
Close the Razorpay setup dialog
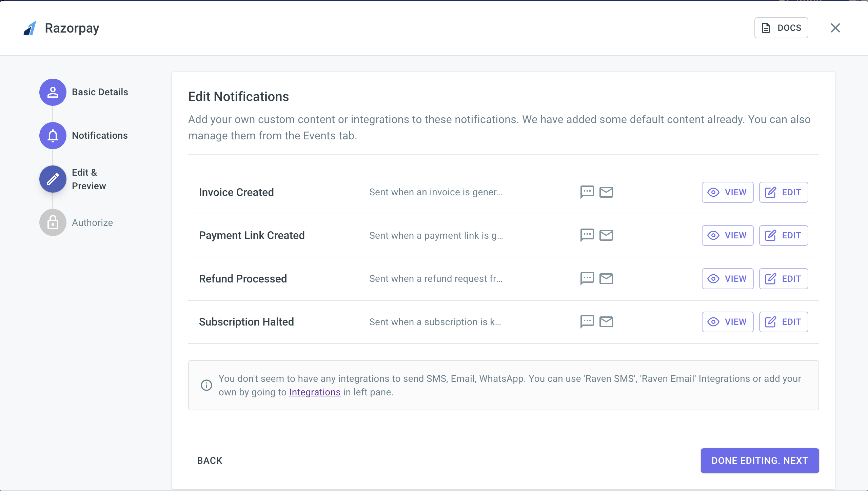835,28
